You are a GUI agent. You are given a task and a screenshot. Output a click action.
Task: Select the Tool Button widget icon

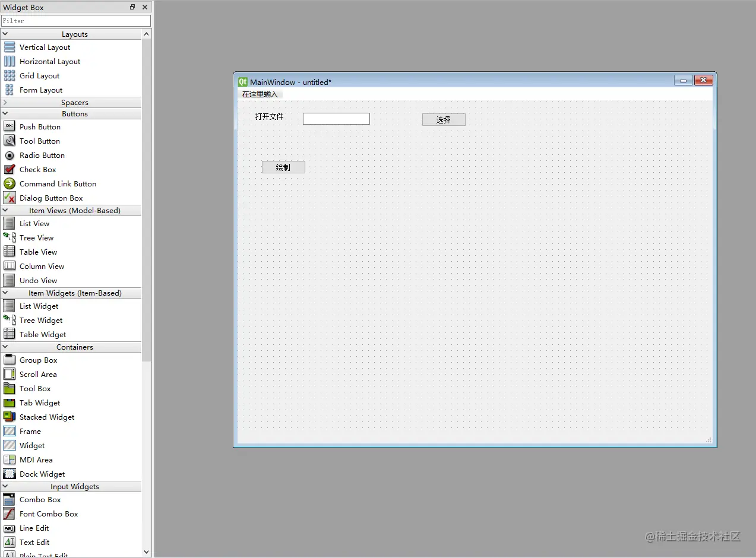(10, 141)
